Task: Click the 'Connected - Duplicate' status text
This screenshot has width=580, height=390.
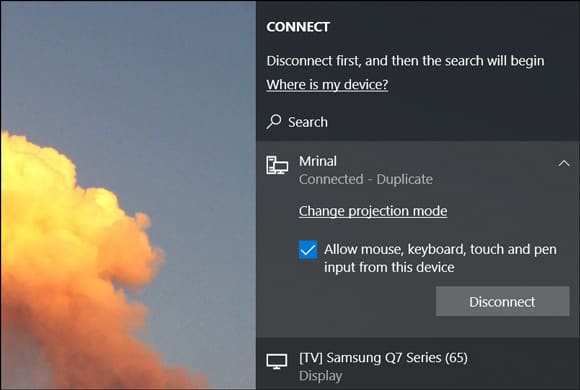Action: tap(365, 179)
